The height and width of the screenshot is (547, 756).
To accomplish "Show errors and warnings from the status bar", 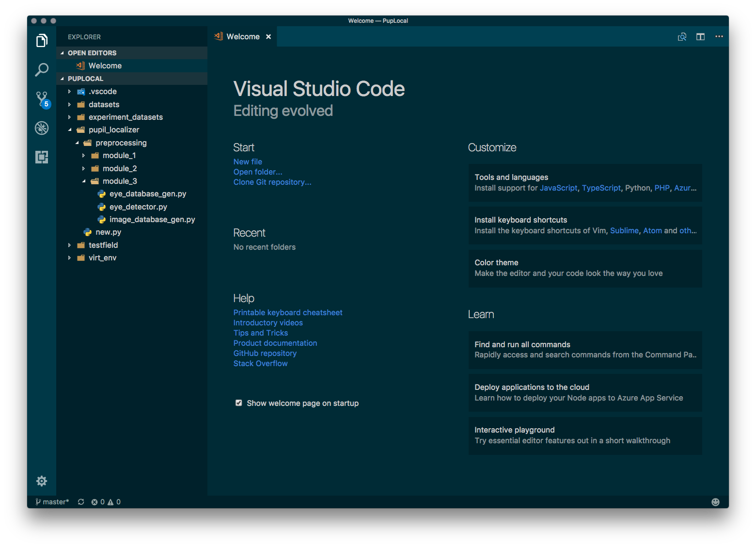I will tap(107, 501).
